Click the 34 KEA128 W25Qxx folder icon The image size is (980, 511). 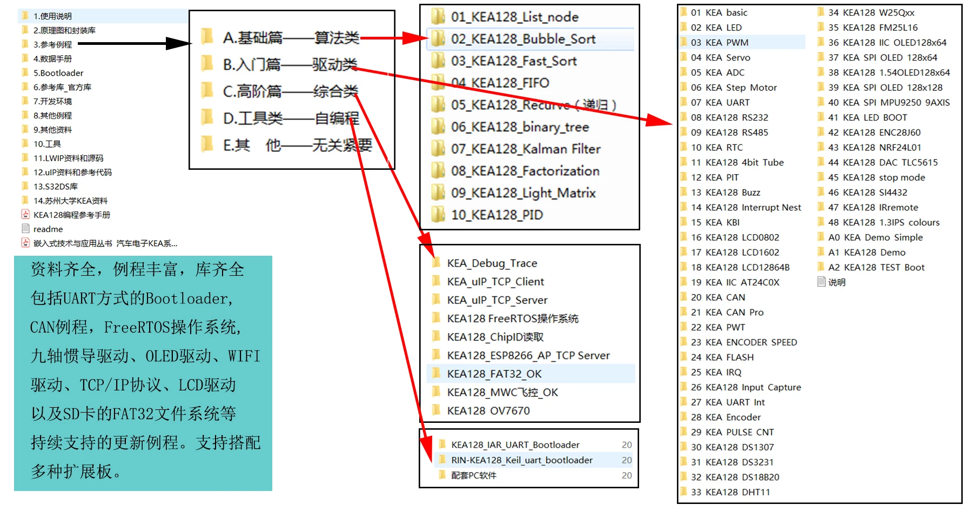[821, 12]
